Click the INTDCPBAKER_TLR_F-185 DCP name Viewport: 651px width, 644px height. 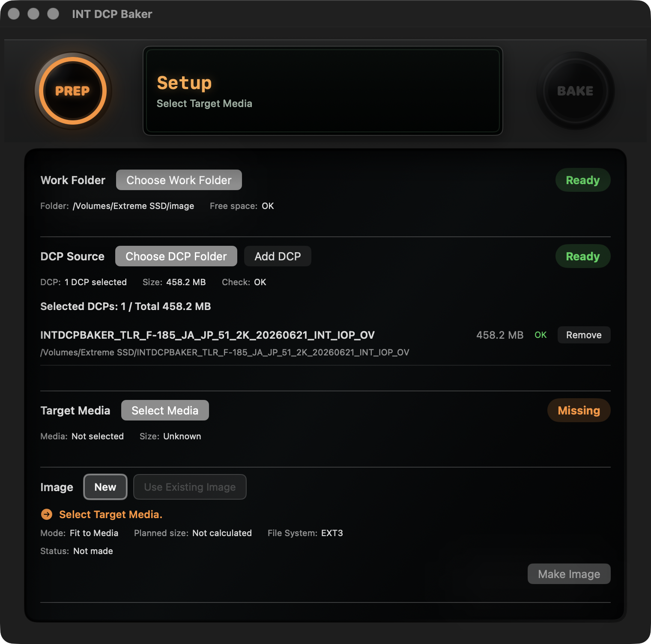[x=207, y=335]
